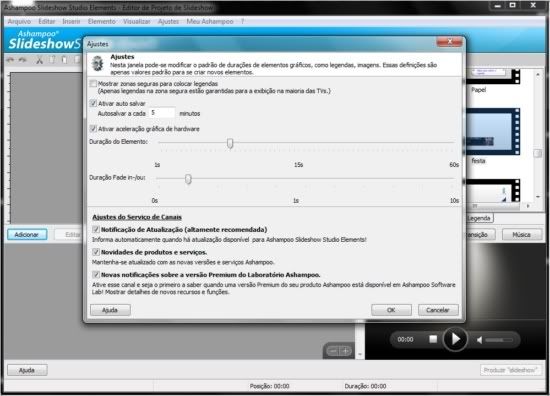Click the Cancelar button
The image size is (550, 396).
pos(438,310)
